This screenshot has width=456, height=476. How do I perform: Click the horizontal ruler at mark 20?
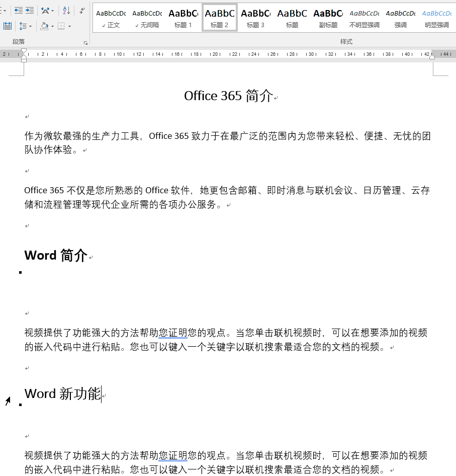(215, 54)
